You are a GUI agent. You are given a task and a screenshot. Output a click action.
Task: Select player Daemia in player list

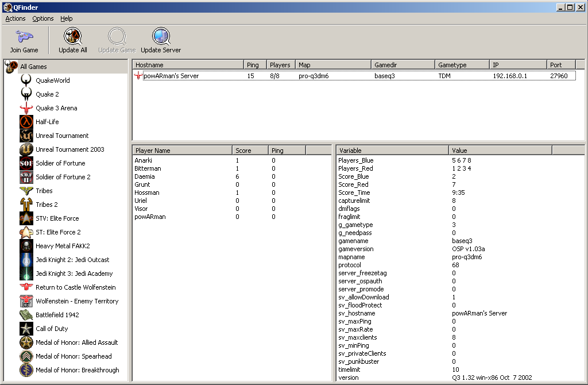[144, 177]
